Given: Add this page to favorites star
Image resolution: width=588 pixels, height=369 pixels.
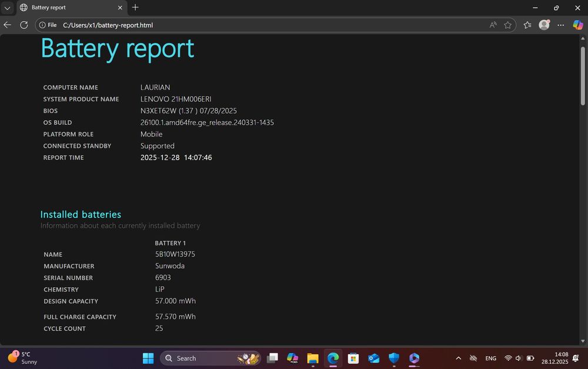Looking at the screenshot, I should pos(508,25).
